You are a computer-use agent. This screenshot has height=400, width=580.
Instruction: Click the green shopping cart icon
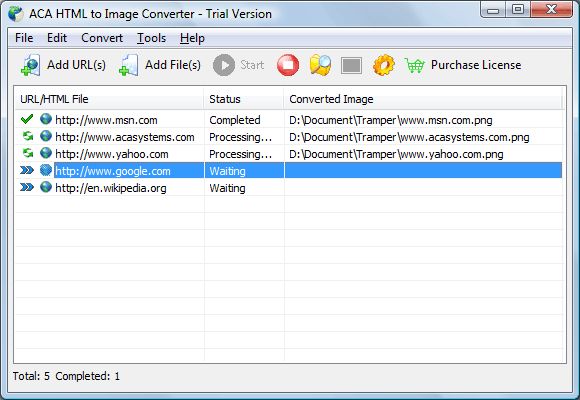click(x=414, y=66)
